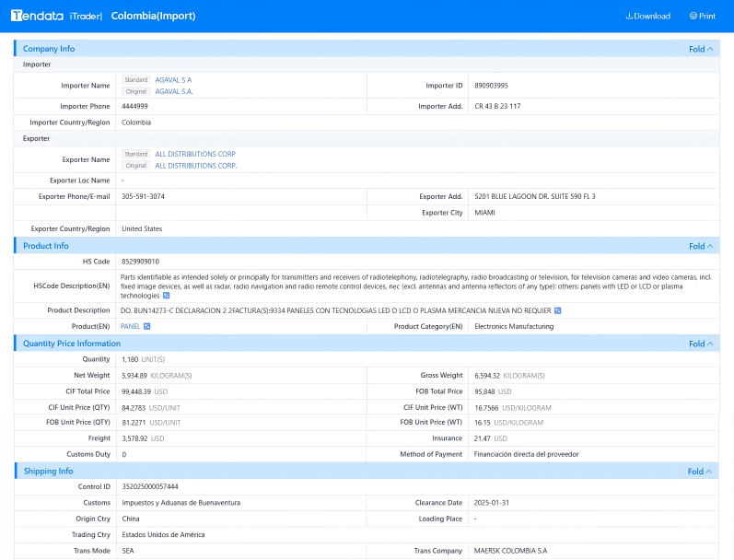This screenshot has height=560, width=734.
Task: Select CIF unit price 84.2783
Action: click(134, 408)
